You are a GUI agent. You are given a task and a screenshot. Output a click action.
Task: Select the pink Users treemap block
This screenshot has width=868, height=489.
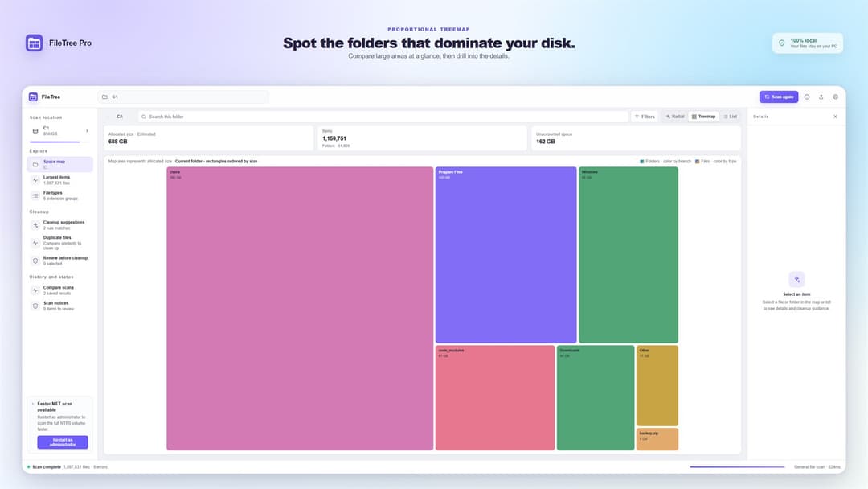(300, 309)
